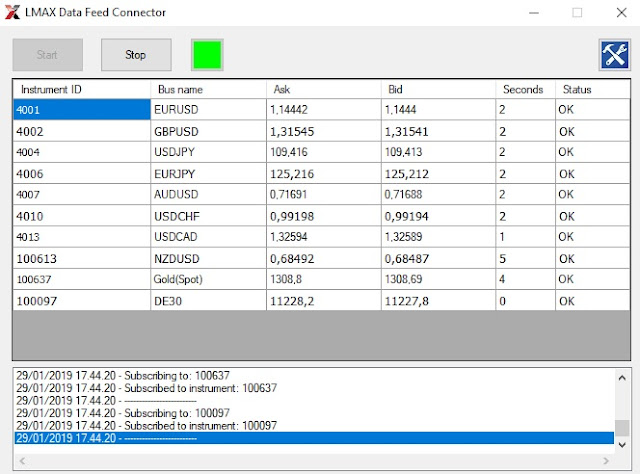Select instrument ID cell 100097

pyautogui.click(x=82, y=301)
